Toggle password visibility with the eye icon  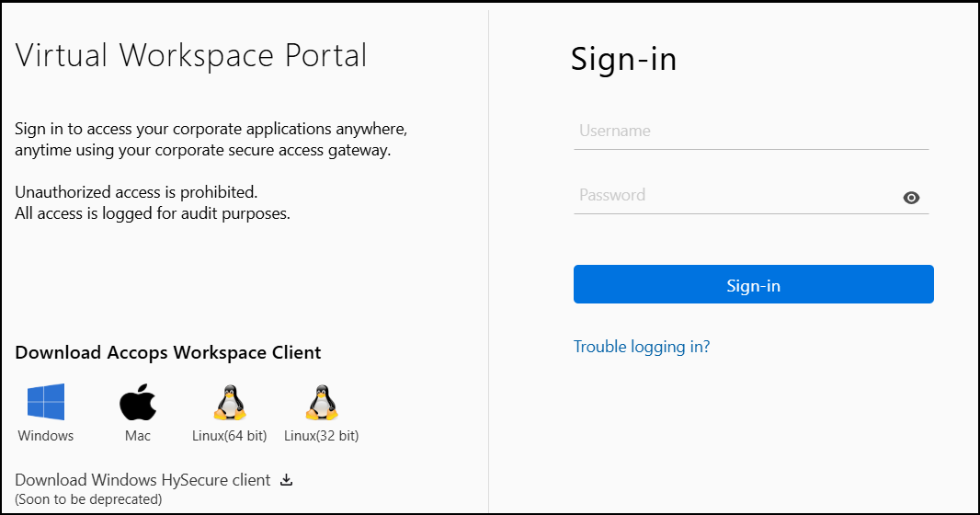tap(911, 198)
